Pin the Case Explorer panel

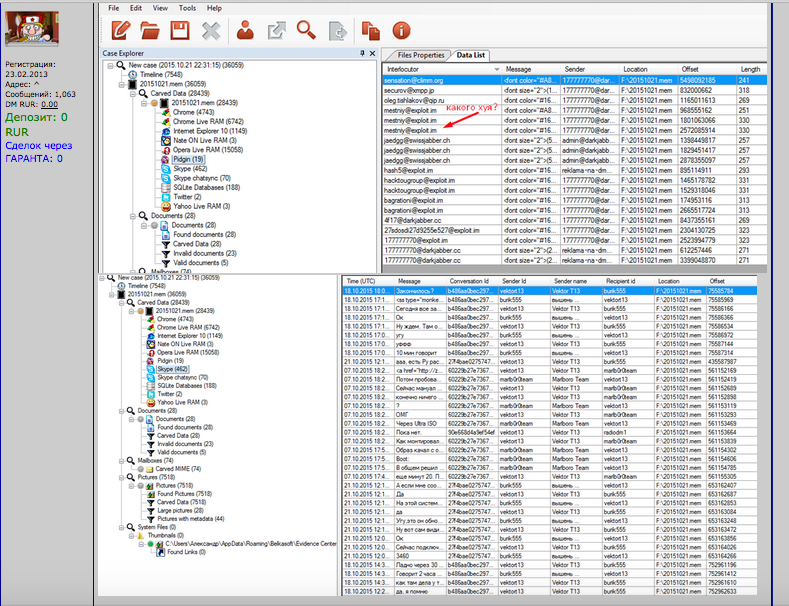click(x=362, y=53)
